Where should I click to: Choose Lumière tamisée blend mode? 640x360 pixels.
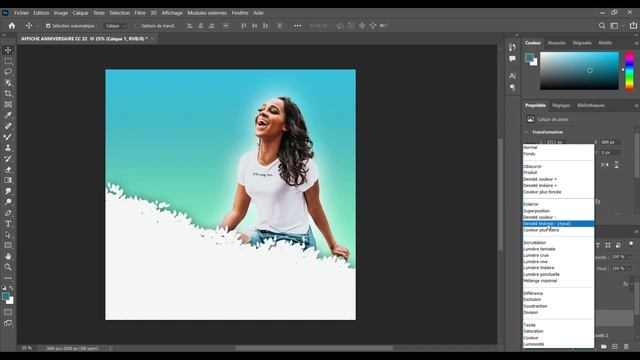click(x=558, y=249)
